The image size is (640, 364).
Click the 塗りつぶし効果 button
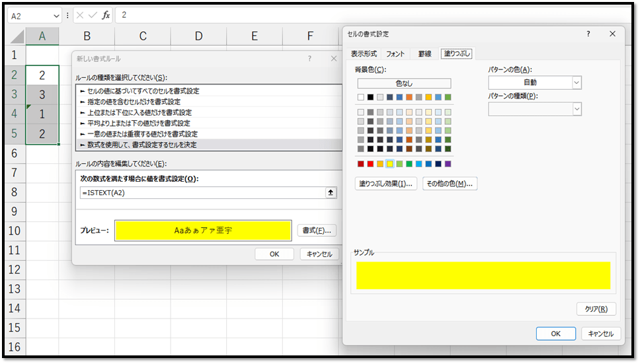coord(386,184)
